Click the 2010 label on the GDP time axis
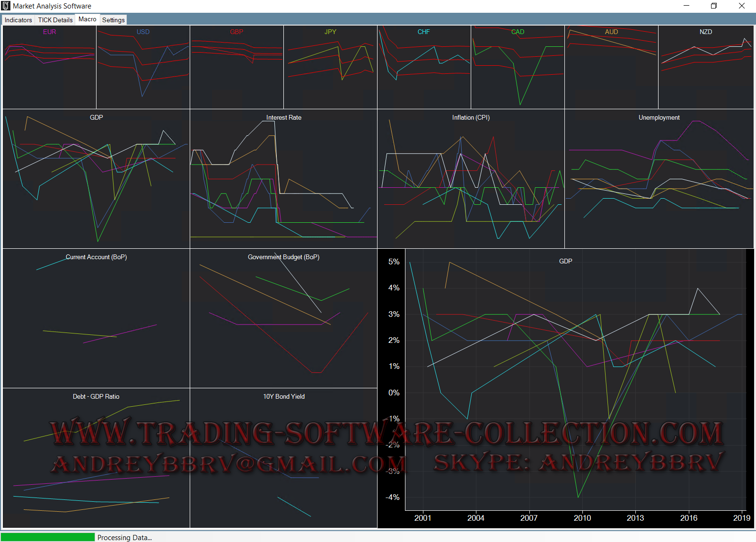The image size is (756, 542). [582, 518]
